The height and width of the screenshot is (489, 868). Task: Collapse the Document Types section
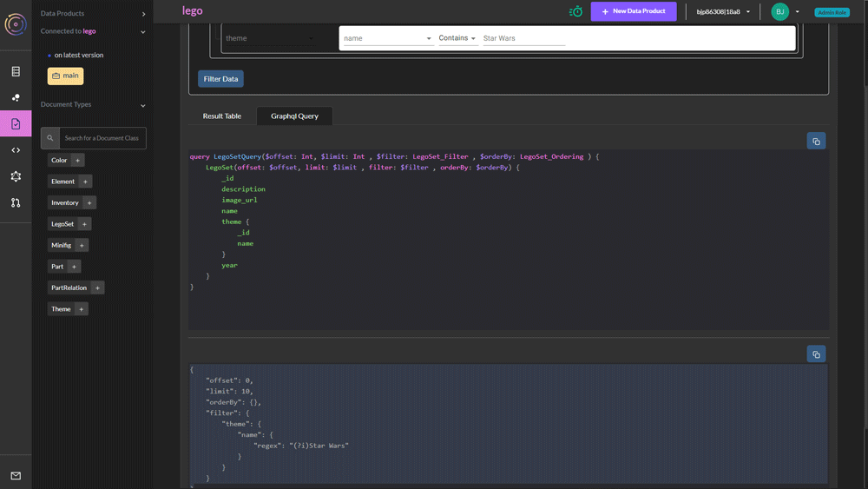coord(143,105)
